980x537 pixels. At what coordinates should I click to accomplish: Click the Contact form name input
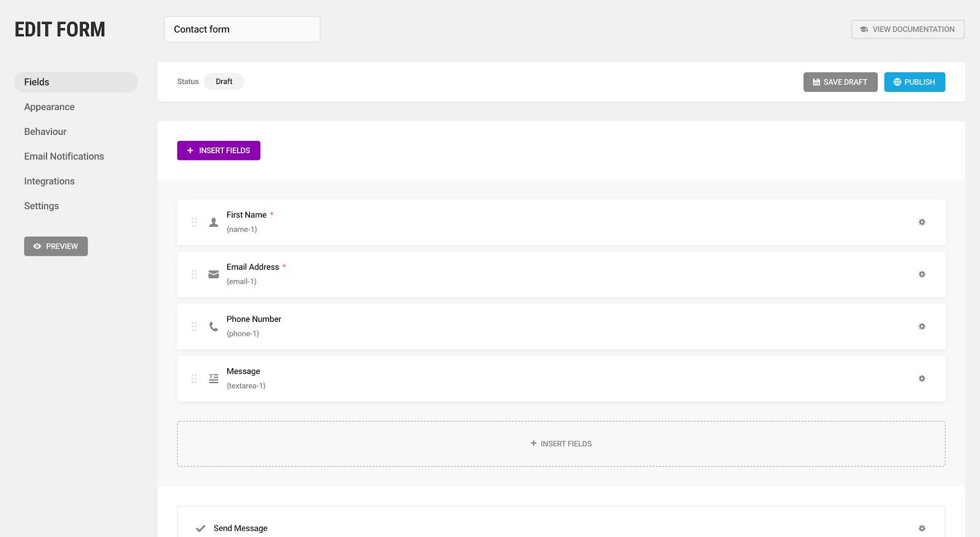tap(242, 29)
